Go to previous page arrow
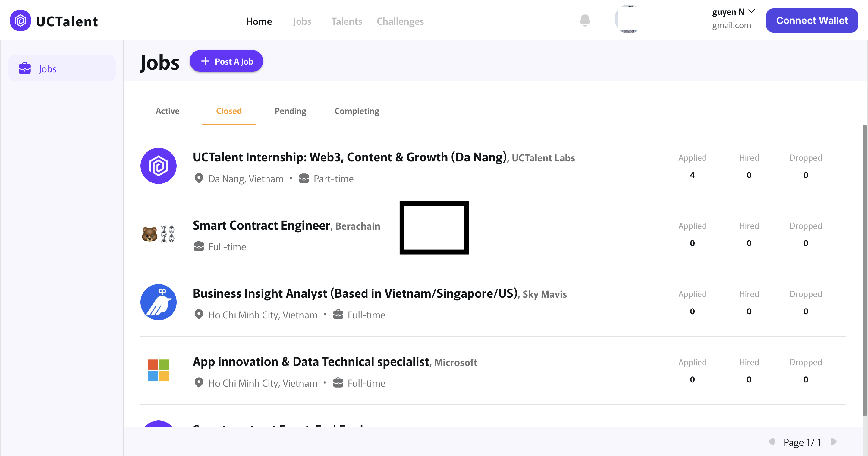 click(x=771, y=442)
